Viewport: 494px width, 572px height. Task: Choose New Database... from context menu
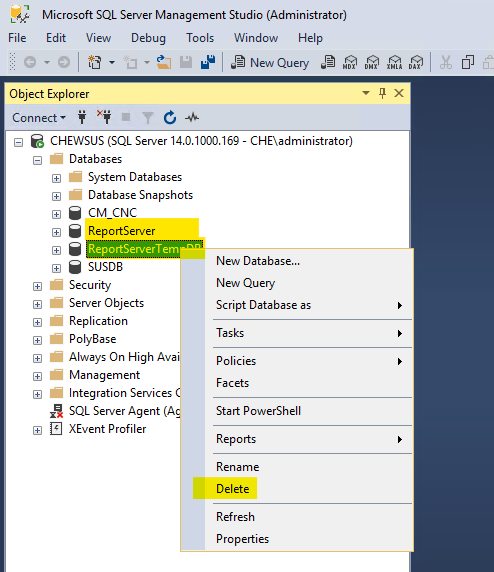(258, 261)
